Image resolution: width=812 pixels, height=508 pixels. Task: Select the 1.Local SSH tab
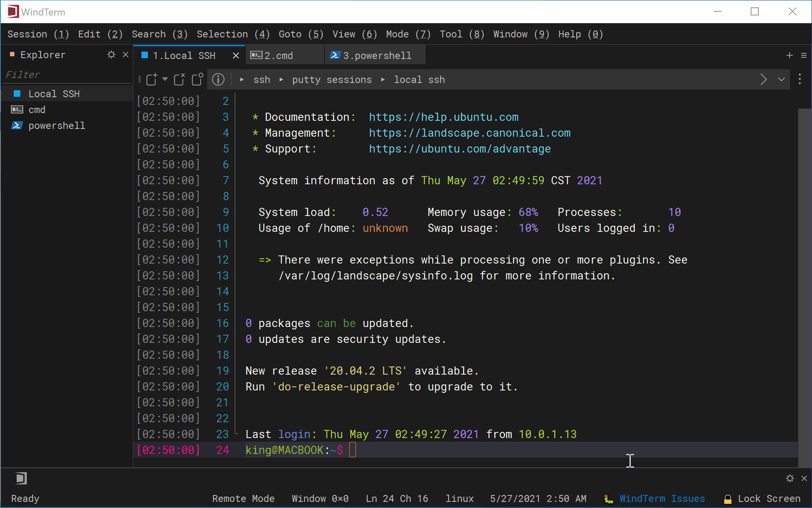coord(189,55)
